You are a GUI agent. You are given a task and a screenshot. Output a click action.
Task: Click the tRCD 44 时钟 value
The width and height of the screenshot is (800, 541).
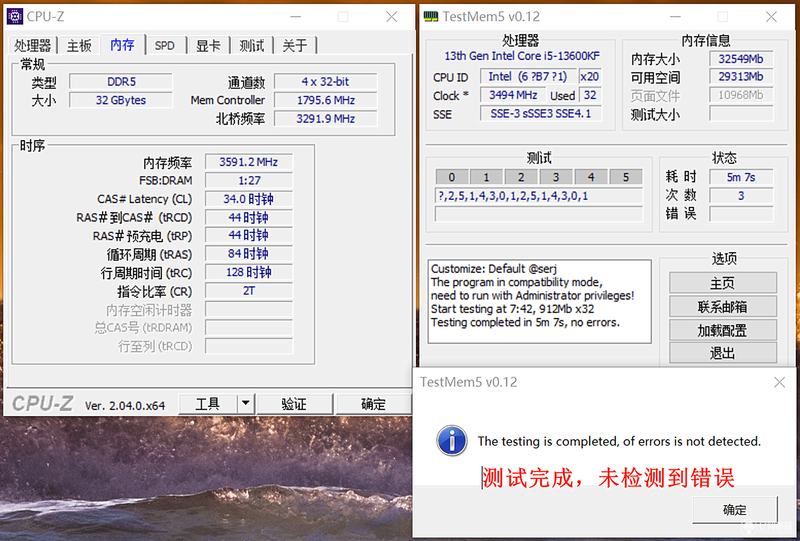248,217
